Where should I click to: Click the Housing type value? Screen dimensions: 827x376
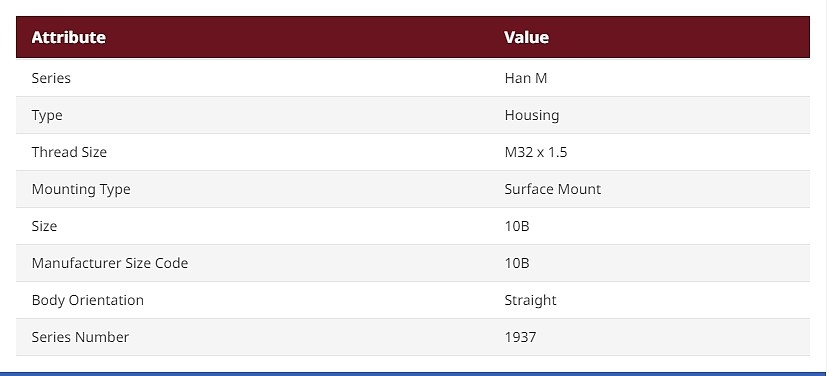coord(532,115)
